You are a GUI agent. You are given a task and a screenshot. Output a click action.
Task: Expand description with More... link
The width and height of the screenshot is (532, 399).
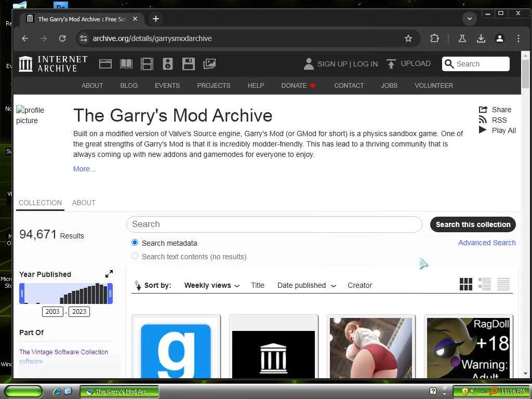coord(85,169)
